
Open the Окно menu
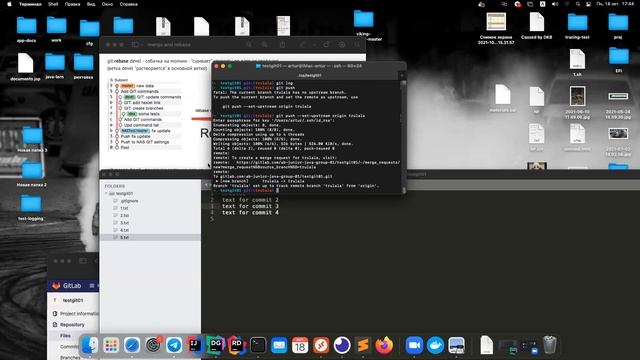tap(107, 4)
